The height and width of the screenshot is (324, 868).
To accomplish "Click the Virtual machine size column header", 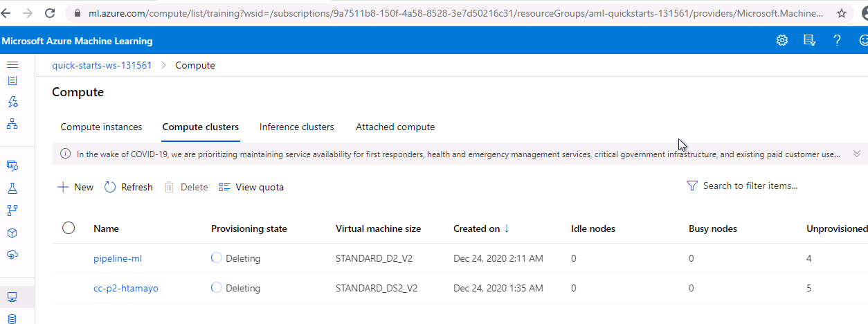I will click(x=378, y=228).
